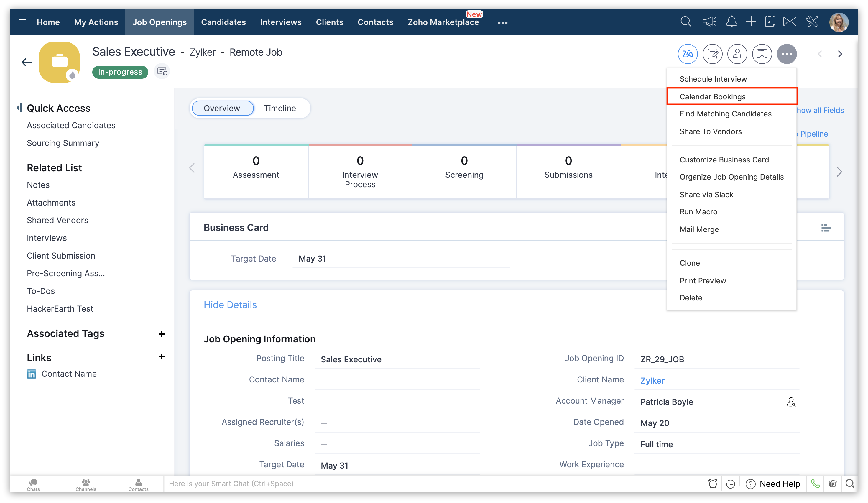Open Channels in bottom bar
The height and width of the screenshot is (503, 868).
(86, 484)
